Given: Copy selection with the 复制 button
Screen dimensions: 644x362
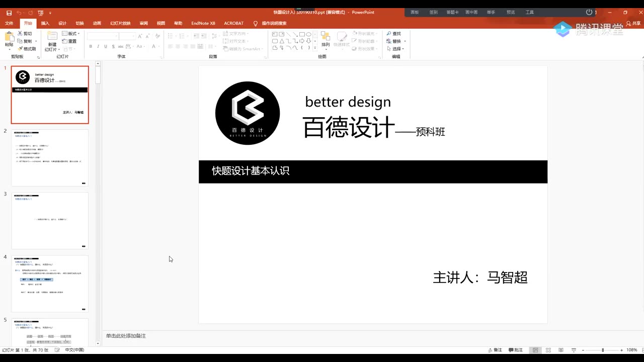Looking at the screenshot, I should tap(26, 41).
